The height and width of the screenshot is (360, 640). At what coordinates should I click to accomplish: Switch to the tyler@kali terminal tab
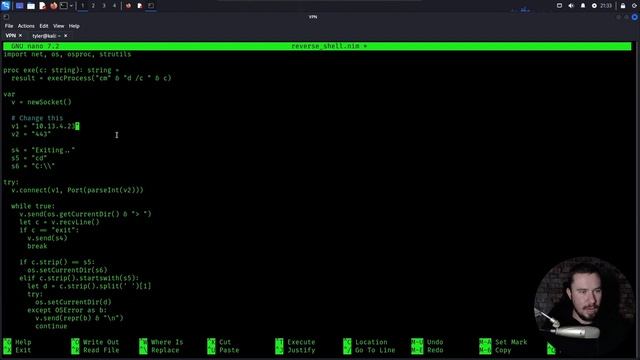pyautogui.click(x=46, y=36)
